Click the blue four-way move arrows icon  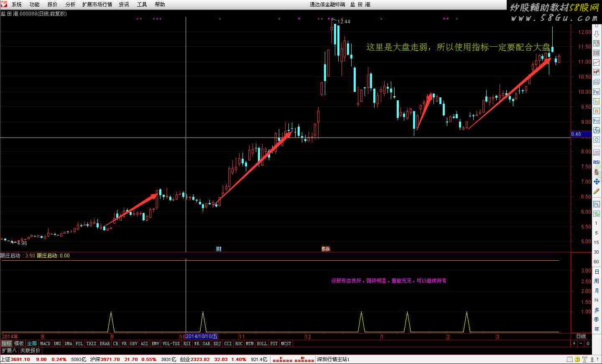pyautogui.click(x=597, y=182)
